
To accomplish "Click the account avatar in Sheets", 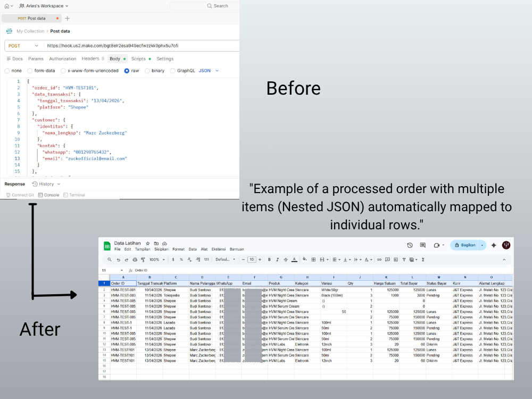I will click(x=506, y=245).
